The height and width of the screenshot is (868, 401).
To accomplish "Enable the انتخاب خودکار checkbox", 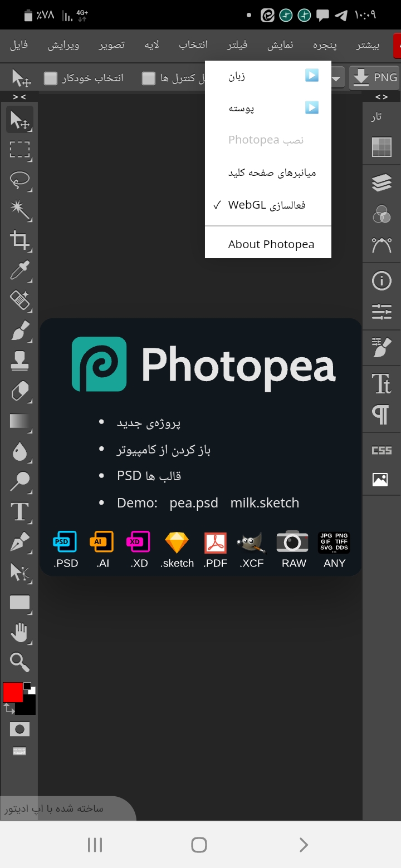I will click(x=51, y=78).
